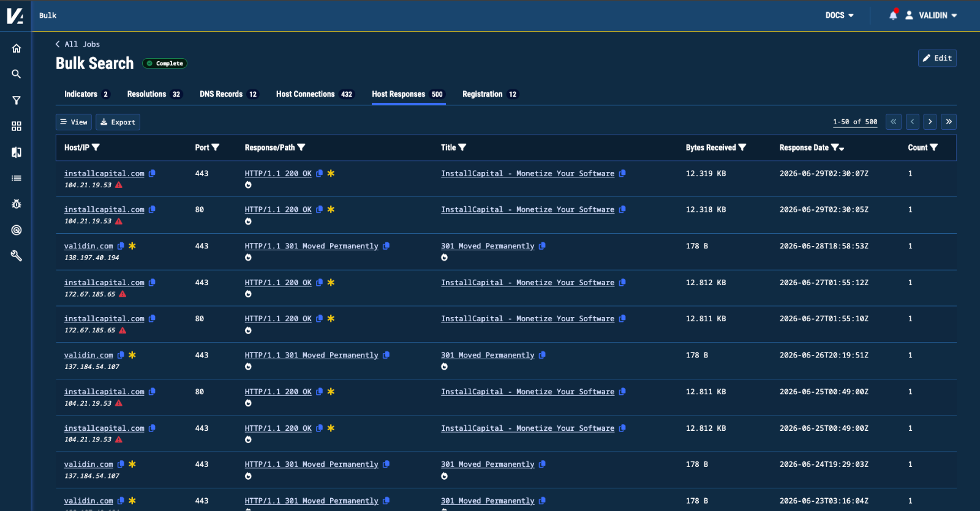Click the Complete status badge
This screenshot has height=511, width=980.
pos(165,63)
